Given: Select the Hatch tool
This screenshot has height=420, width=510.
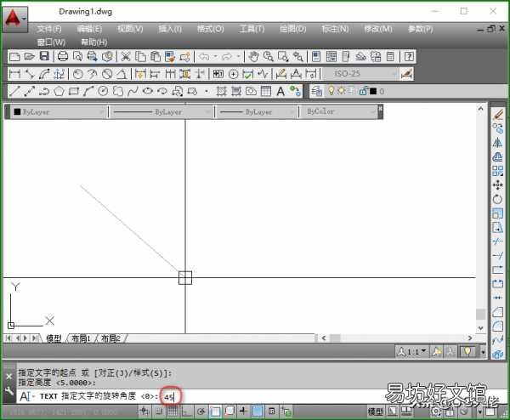Looking at the screenshot, I should (x=222, y=92).
